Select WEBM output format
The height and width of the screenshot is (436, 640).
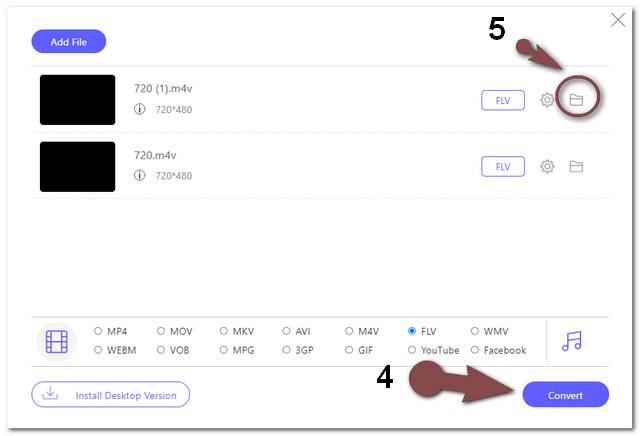(x=98, y=350)
